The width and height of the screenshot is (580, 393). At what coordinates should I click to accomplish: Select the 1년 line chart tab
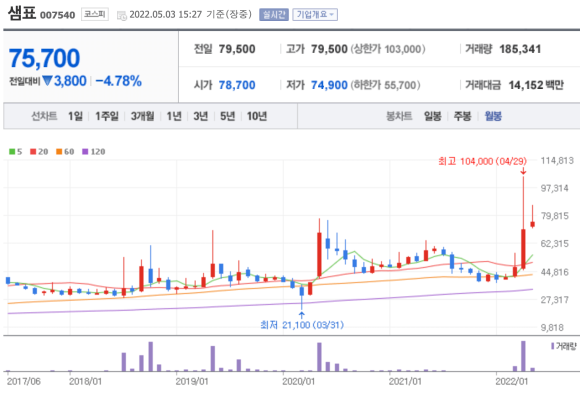coord(174,116)
